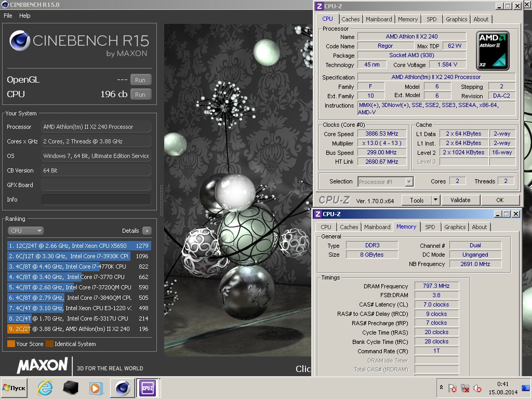The image size is (532, 399).
Task: Click the Info input field
Action: (x=96, y=199)
